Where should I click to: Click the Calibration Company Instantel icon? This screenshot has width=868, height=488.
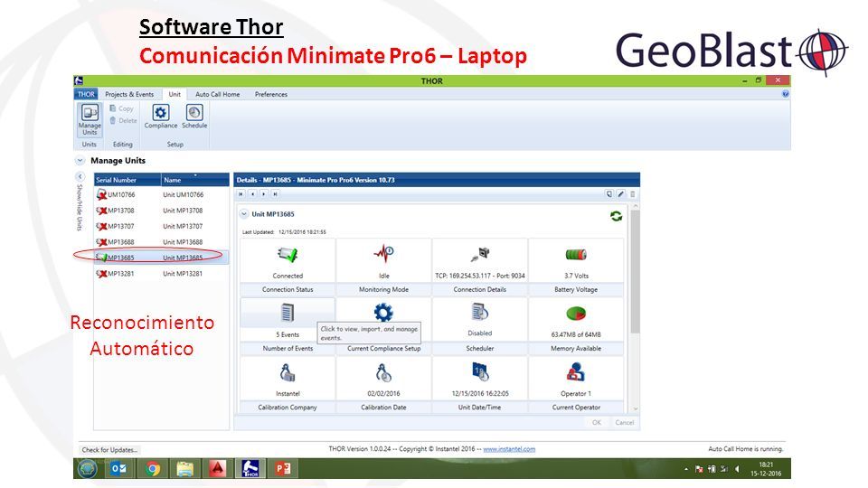[288, 373]
